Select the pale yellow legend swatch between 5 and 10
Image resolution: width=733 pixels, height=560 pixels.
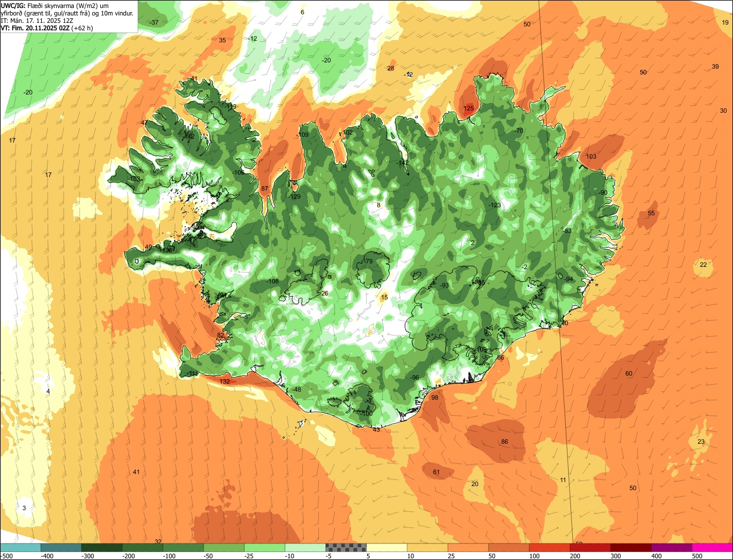[387, 547]
